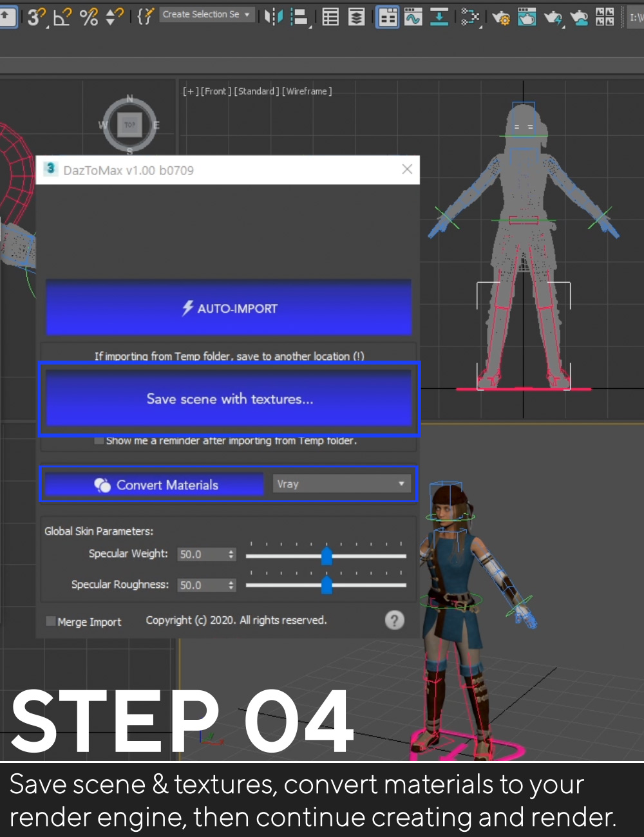Open the [Front] viewport view menu
644x837 pixels.
[x=216, y=91]
